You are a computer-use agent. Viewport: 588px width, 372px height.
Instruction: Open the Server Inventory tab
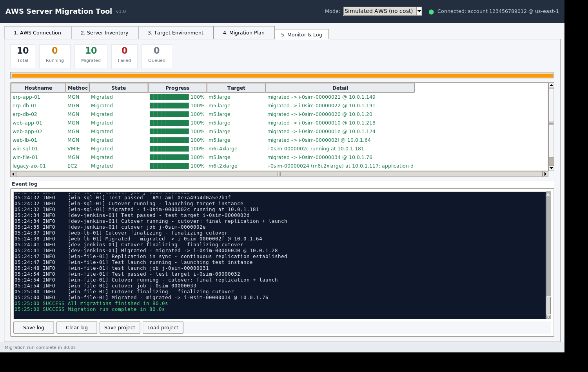(x=105, y=33)
